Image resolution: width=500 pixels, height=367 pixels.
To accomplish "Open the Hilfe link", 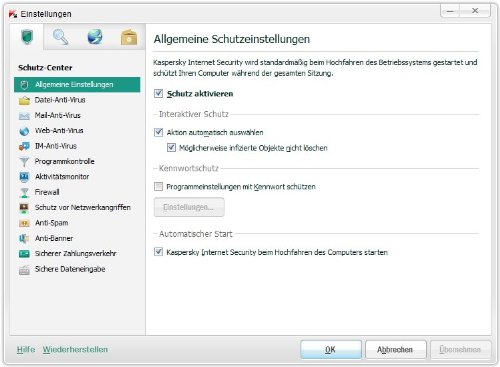I will click(26, 350).
